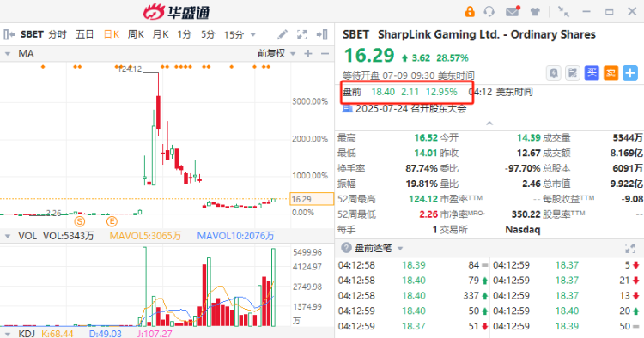Click the orange lock icon in title bar
This screenshot has width=644, height=338.
[470, 11]
